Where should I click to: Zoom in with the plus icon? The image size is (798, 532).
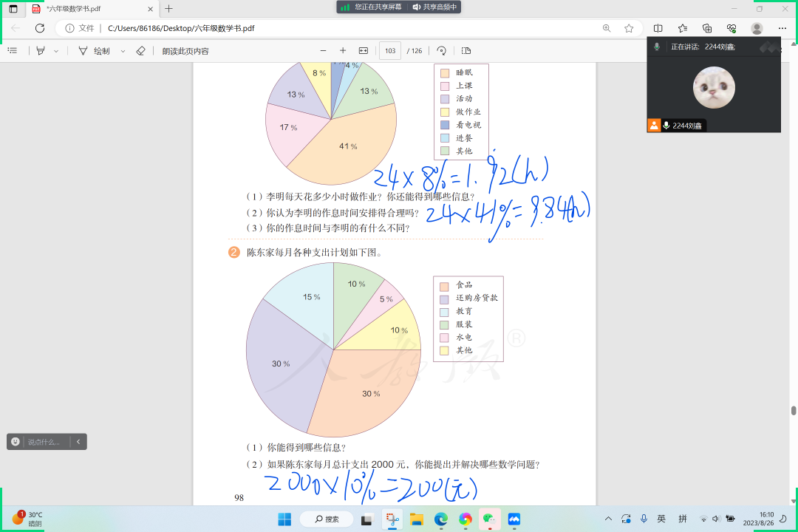[x=343, y=51]
